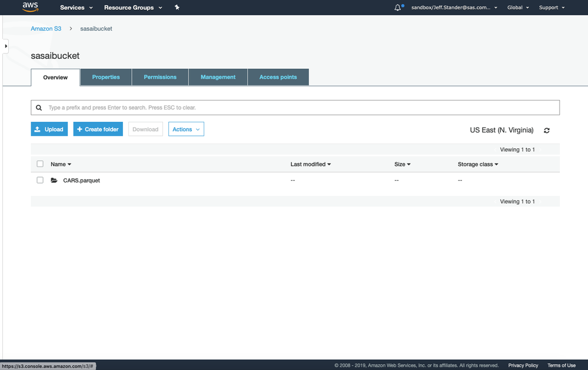Switch to the Management tab
588x370 pixels.
point(218,77)
